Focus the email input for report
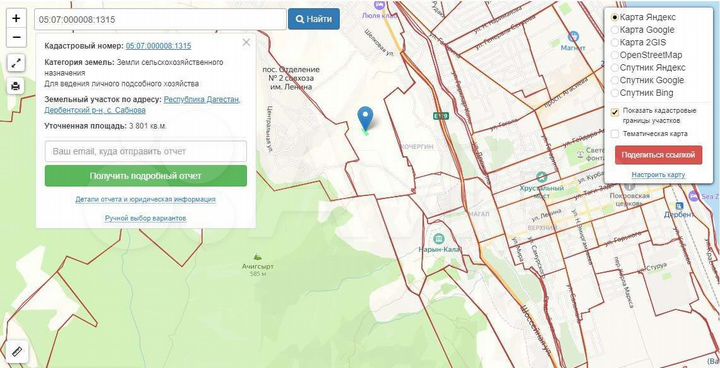 click(x=146, y=151)
